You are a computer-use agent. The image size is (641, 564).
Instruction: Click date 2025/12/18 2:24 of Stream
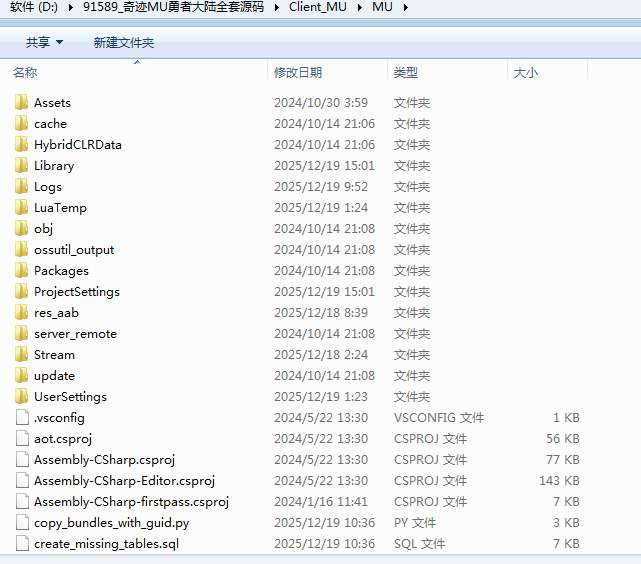321,355
